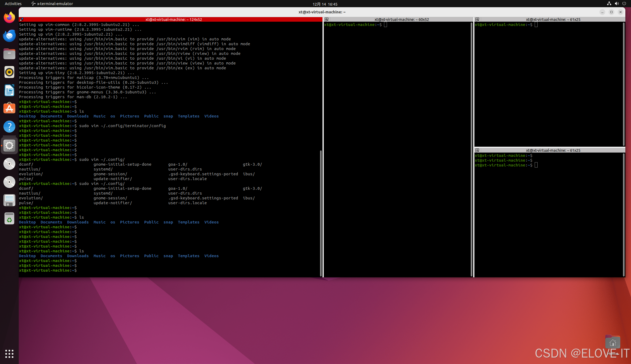This screenshot has height=364, width=631.
Task: Launch Thunderbird mail from the dock
Action: (x=9, y=36)
